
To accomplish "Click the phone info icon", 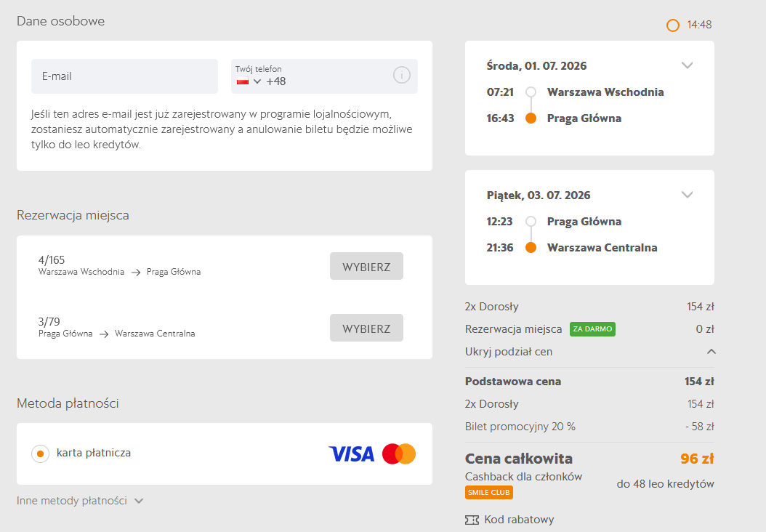I will (402, 76).
